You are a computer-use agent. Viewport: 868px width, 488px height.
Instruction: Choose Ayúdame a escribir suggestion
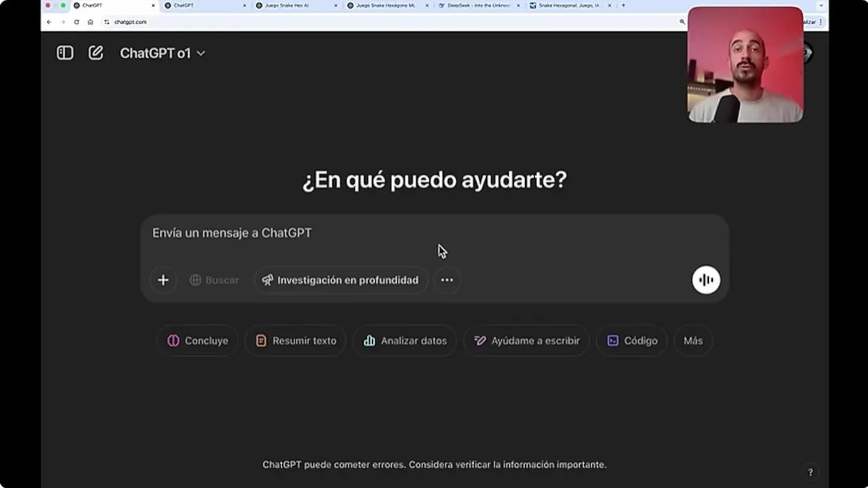[526, 341]
